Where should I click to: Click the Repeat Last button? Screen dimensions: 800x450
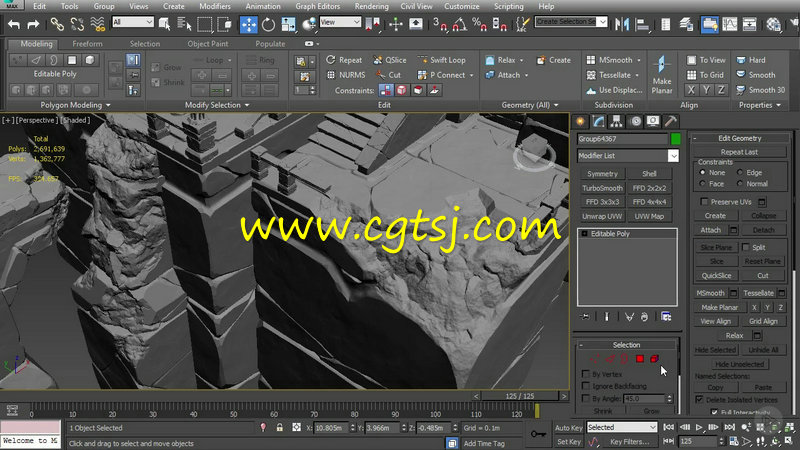coord(739,152)
